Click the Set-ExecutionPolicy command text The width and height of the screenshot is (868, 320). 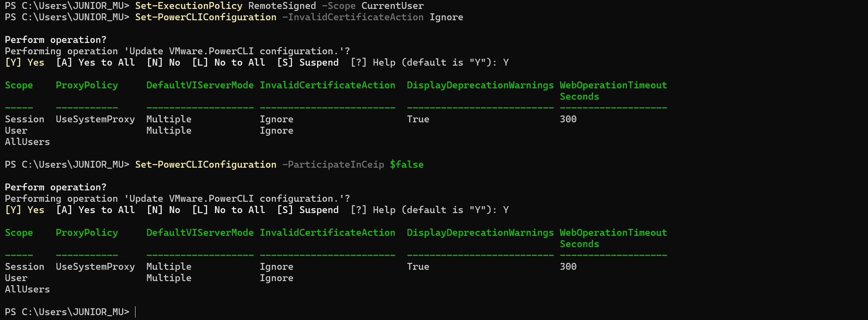[188, 6]
